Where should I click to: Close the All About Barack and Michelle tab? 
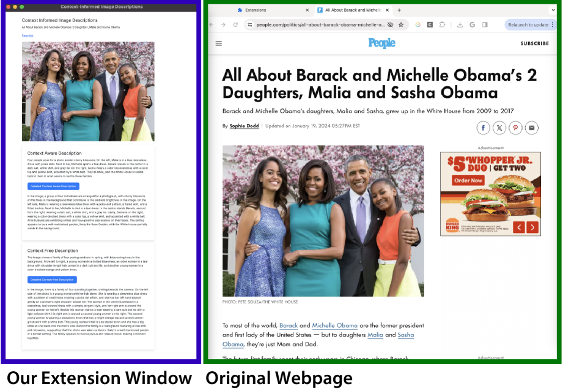pos(387,10)
